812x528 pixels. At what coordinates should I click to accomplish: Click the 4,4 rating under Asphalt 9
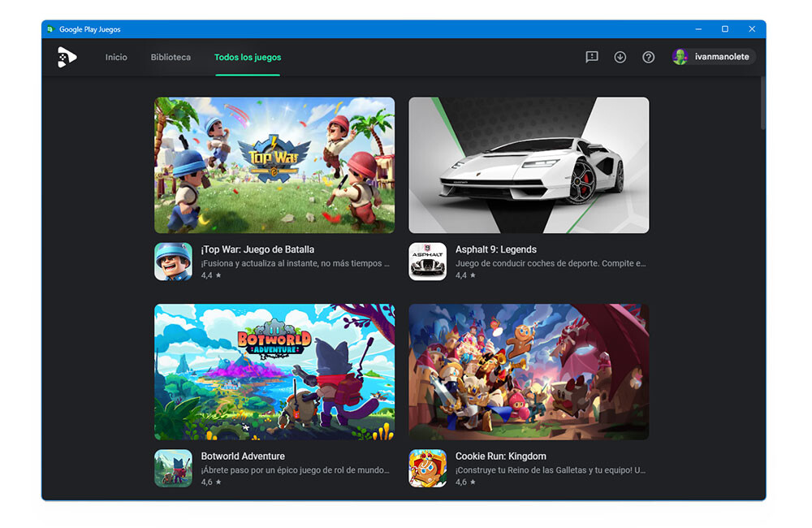[x=465, y=275]
